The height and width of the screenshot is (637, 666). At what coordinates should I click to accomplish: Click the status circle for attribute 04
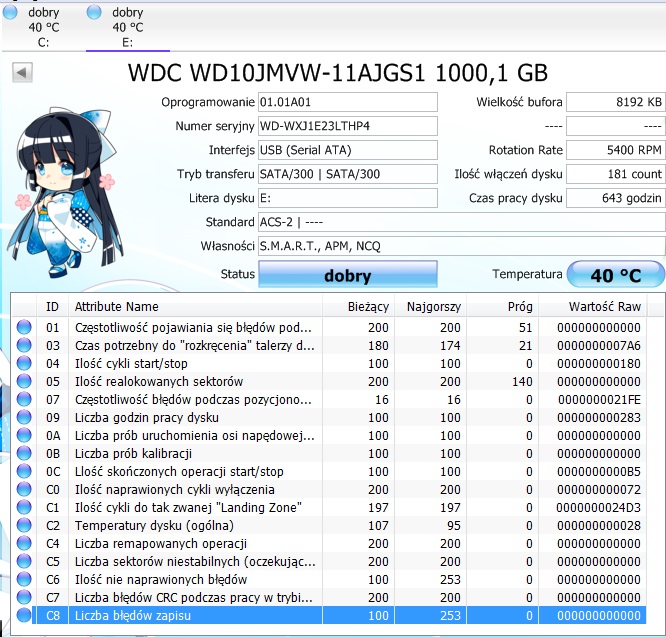click(x=24, y=364)
